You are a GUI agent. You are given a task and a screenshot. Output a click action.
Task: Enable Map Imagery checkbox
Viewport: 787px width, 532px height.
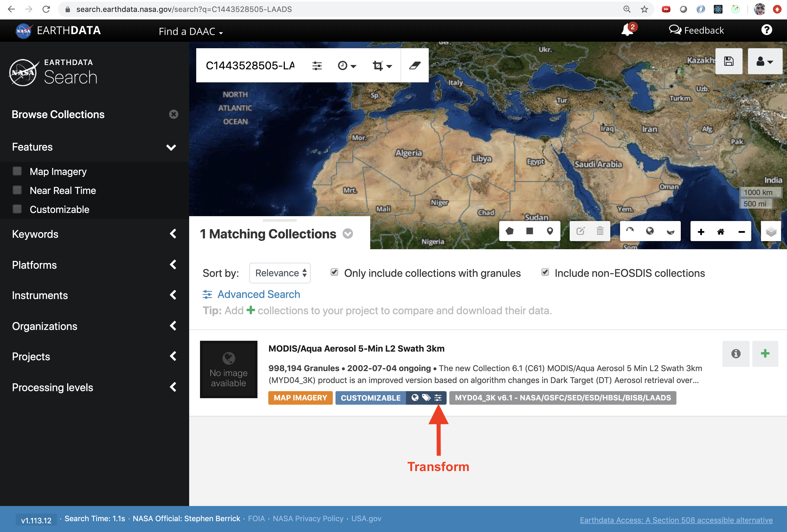click(17, 171)
